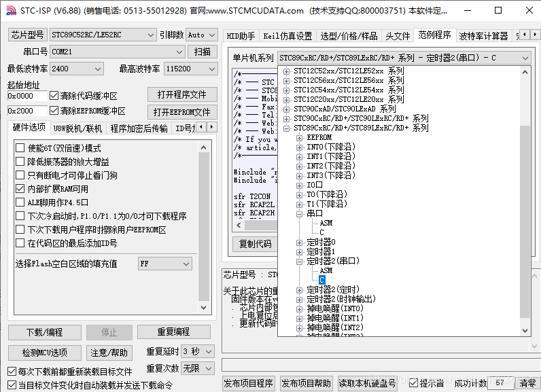Switch to HID助手 tab
541x392 pixels.
(241, 36)
